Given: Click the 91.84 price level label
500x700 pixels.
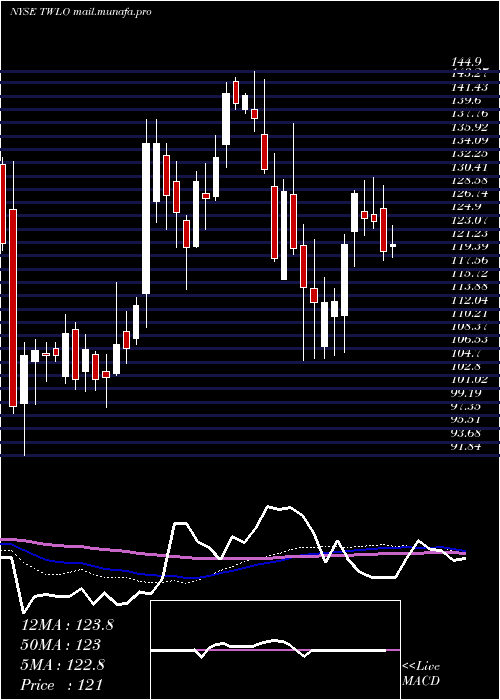Looking at the screenshot, I should click(x=467, y=445).
